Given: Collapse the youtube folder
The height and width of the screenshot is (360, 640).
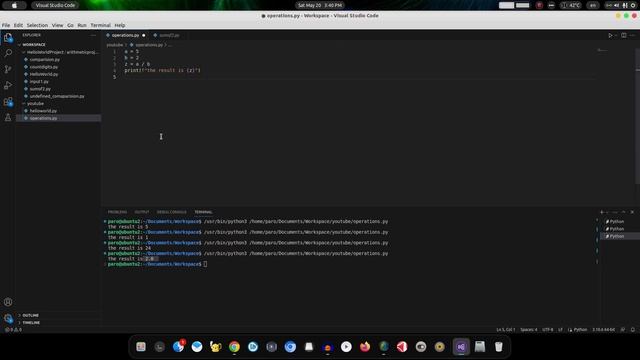Looking at the screenshot, I should pos(58,103).
